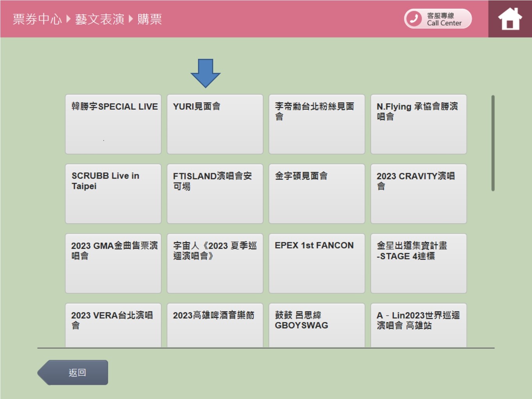Image resolution: width=532 pixels, height=399 pixels.
Task: Click 2023高雄啤酒音樂節
Action: [215, 326]
